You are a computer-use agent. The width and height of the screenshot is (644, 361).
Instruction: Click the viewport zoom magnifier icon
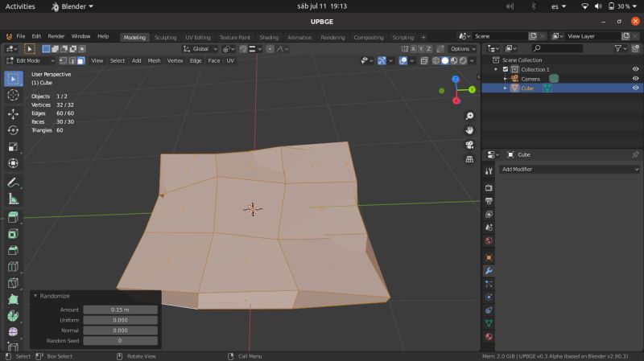pyautogui.click(x=469, y=116)
